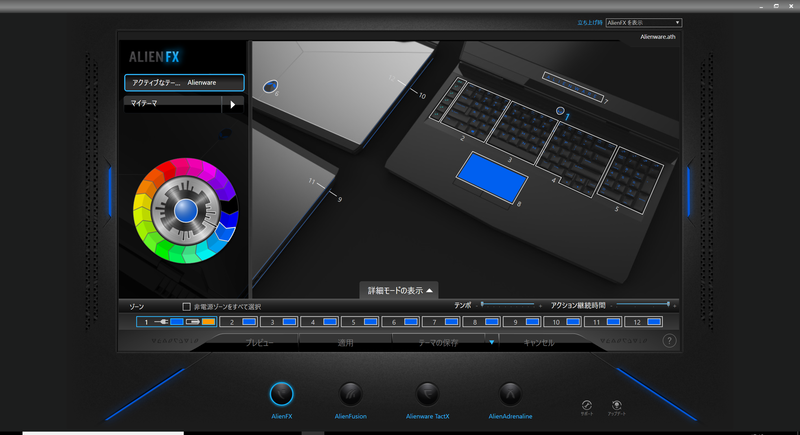The width and height of the screenshot is (800, 435).
Task: Open the 立ち上げ時 startup dropdown
Action: click(643, 22)
